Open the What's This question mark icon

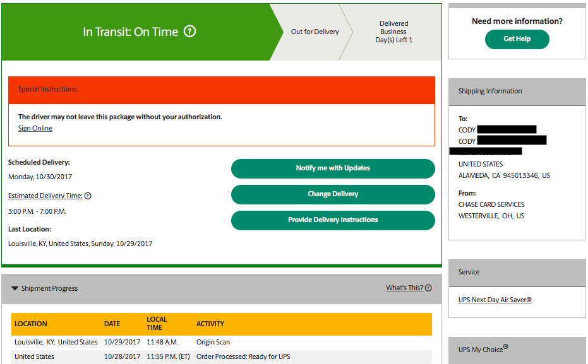pyautogui.click(x=429, y=288)
